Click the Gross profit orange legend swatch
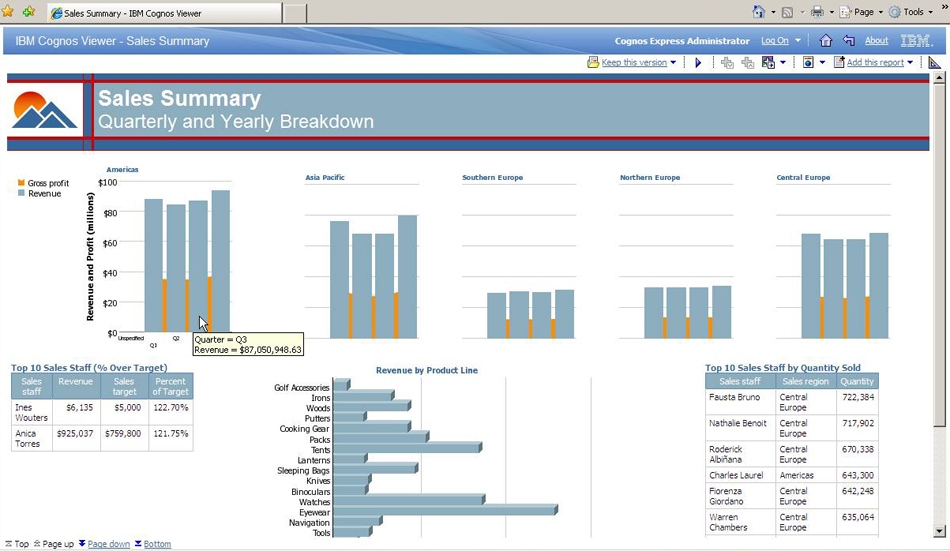 (x=21, y=182)
